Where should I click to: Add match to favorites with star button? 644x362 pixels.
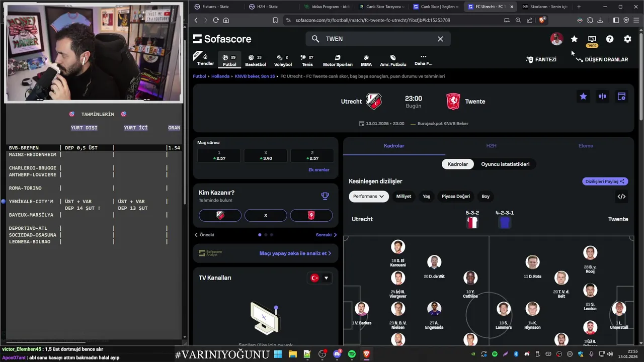point(583,96)
